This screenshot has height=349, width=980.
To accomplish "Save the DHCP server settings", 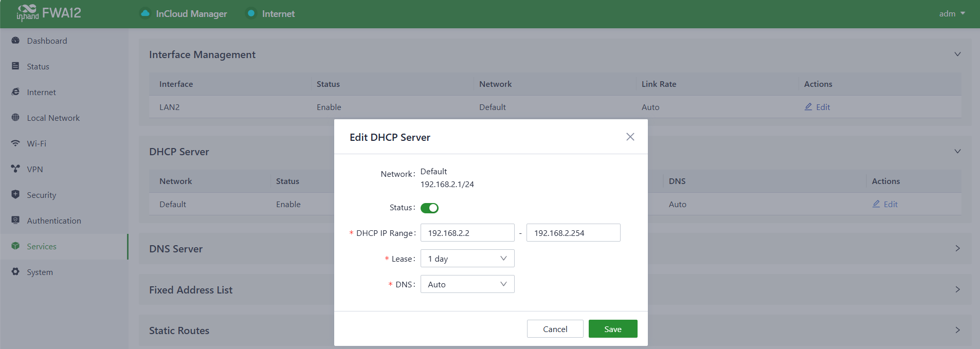I will [x=612, y=329].
